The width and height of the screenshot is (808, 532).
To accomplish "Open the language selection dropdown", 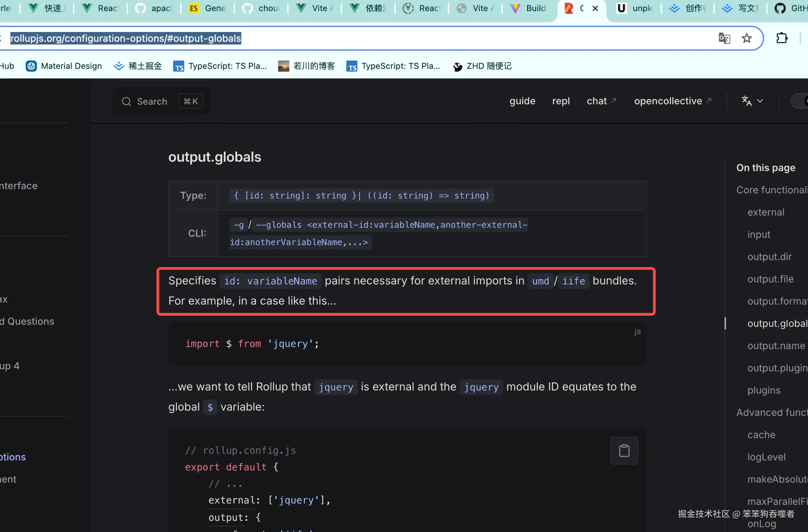I will click(x=752, y=101).
